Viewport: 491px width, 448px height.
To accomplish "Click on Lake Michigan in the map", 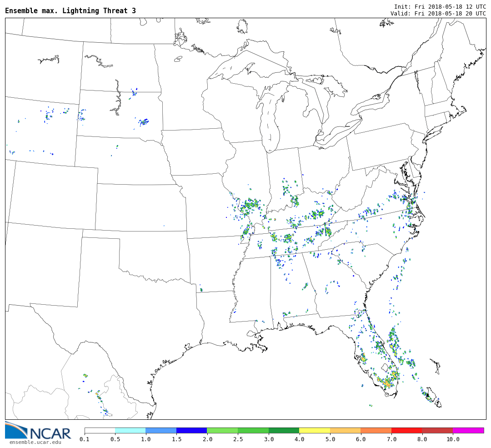I will pyautogui.click(x=271, y=119).
